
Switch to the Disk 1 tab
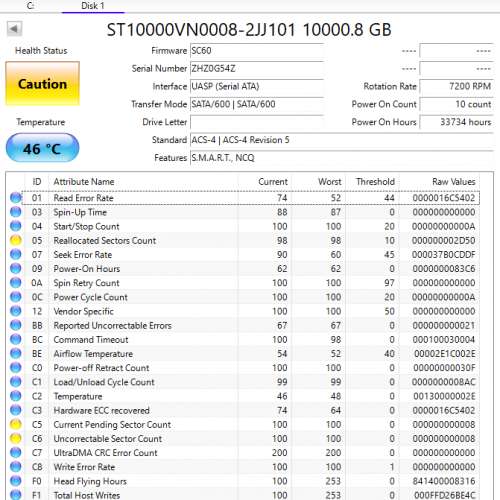coord(93,6)
